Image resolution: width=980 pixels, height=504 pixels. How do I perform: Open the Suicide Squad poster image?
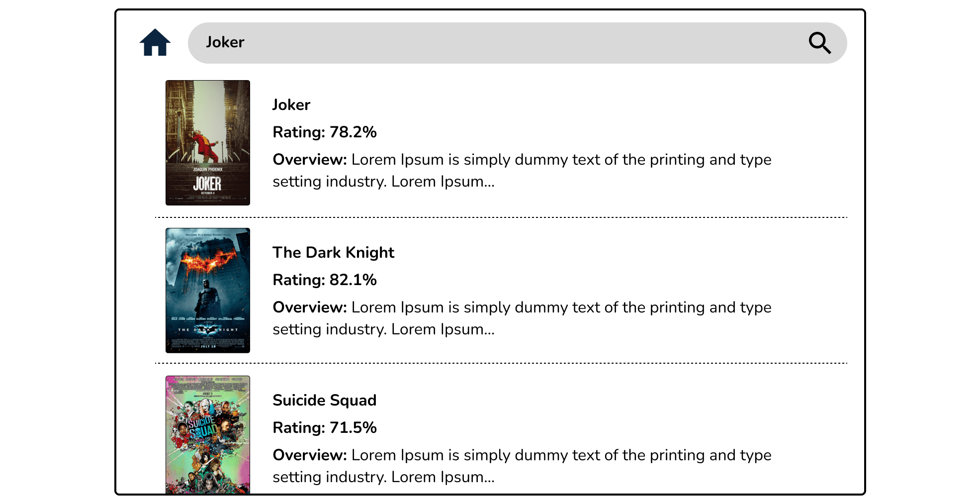208,434
